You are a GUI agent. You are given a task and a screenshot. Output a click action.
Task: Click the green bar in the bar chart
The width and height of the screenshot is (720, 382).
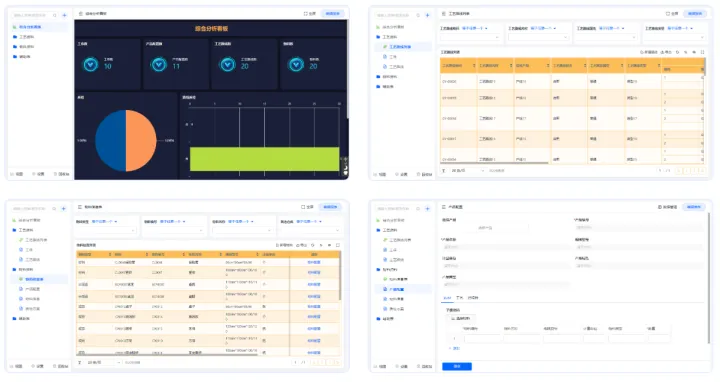coord(264,159)
